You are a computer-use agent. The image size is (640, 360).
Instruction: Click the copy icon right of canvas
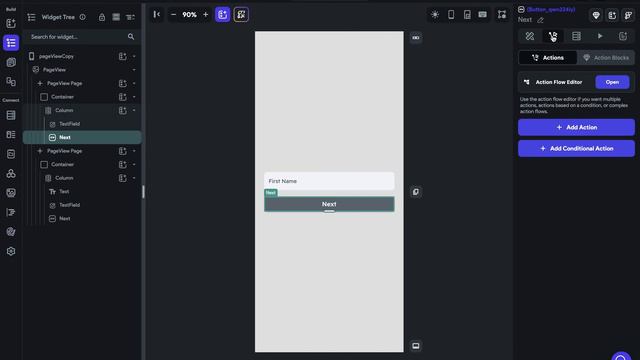coord(416,192)
